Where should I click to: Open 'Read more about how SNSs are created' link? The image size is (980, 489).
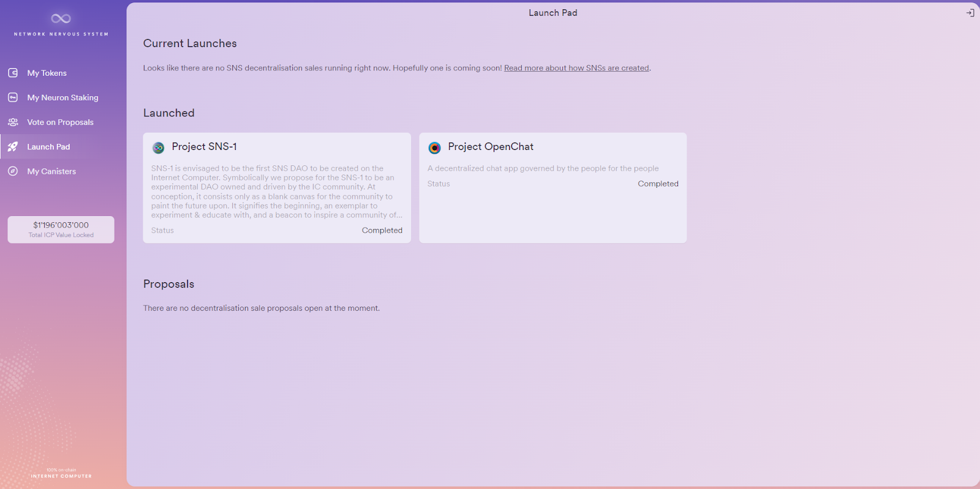point(576,68)
